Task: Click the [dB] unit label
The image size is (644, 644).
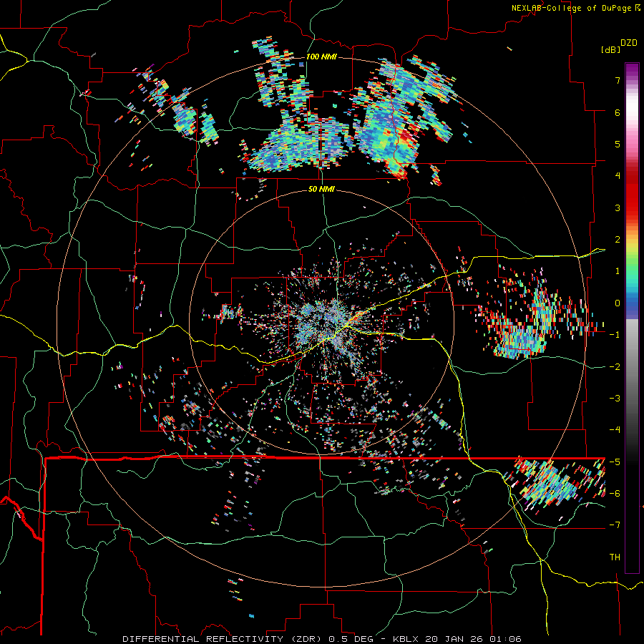Action: click(x=611, y=50)
